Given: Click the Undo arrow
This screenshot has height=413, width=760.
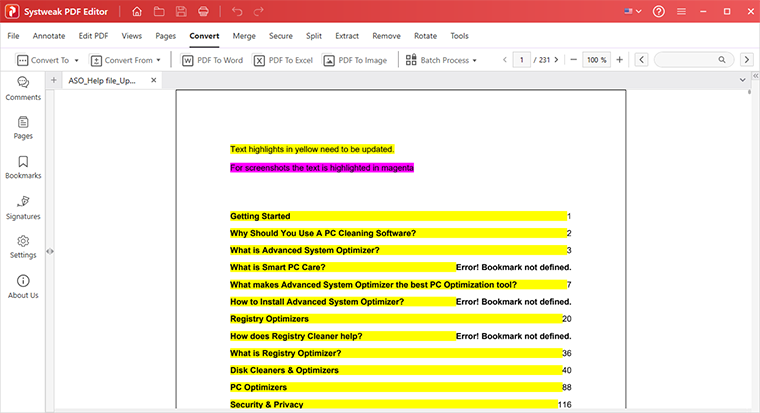Looking at the screenshot, I should tap(237, 11).
